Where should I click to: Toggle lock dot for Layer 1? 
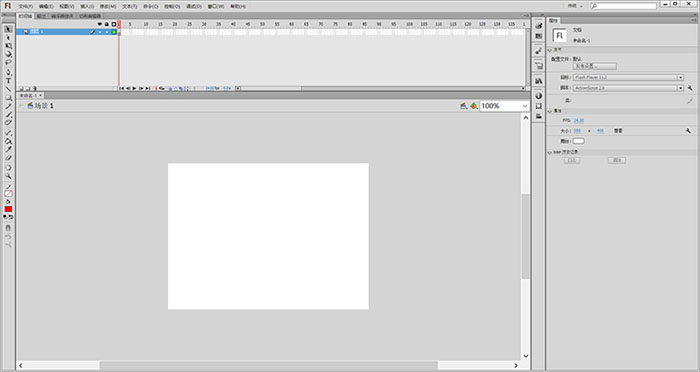[107, 32]
